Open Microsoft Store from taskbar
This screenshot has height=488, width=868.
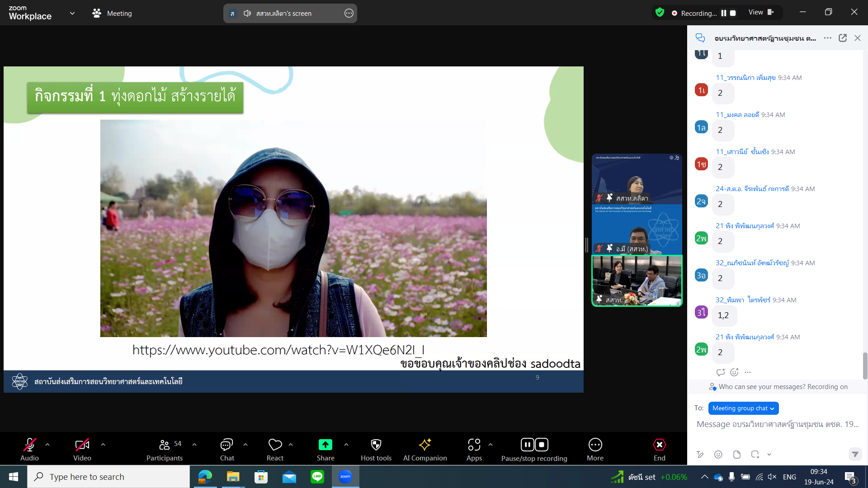point(261,477)
